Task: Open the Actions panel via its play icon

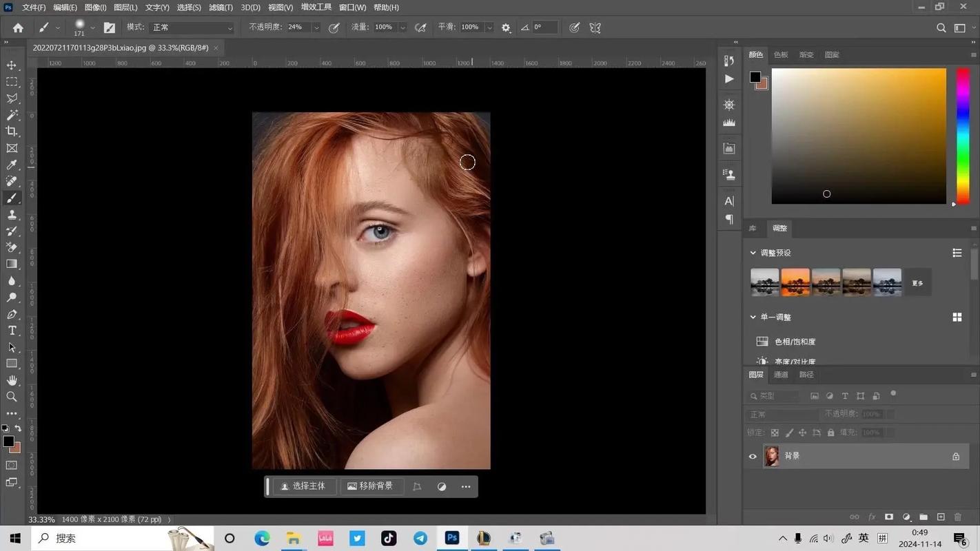Action: point(728,79)
